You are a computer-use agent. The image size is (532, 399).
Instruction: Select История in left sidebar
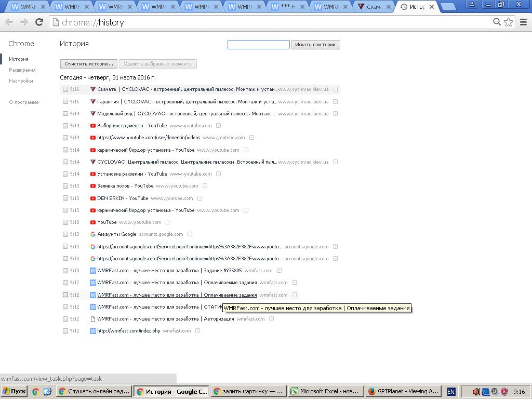tap(19, 59)
